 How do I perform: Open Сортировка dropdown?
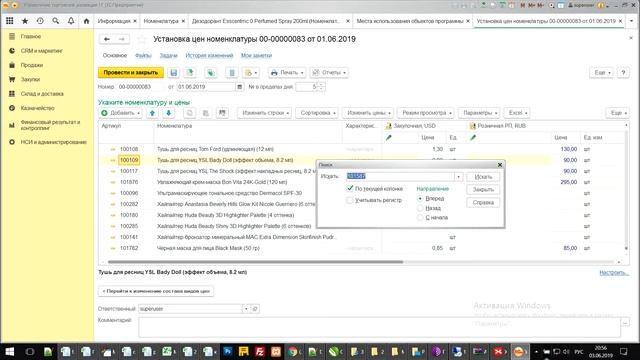point(317,113)
